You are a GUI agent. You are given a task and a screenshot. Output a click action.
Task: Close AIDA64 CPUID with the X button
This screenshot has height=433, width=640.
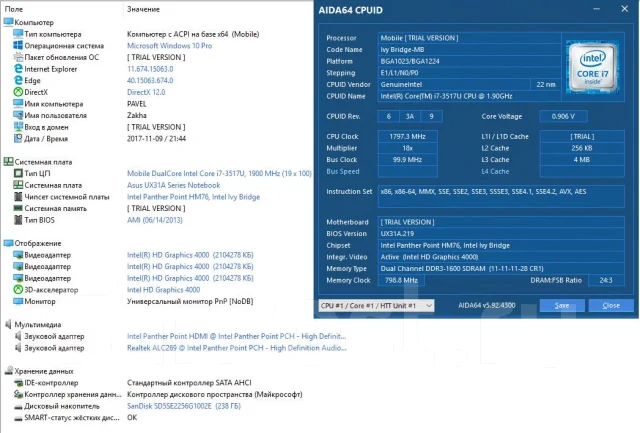624,9
